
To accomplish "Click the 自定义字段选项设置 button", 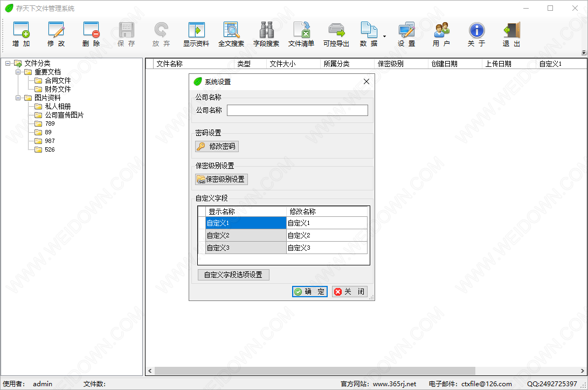I will (x=233, y=275).
